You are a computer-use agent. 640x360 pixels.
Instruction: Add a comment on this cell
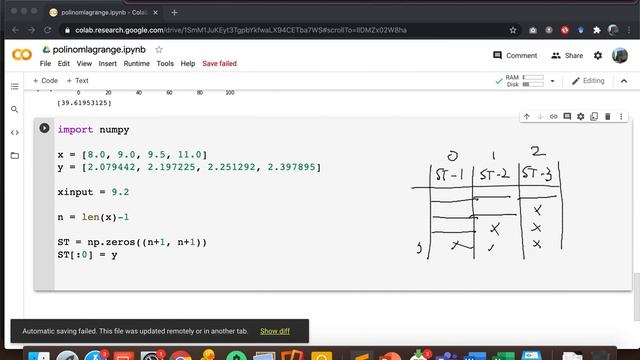click(567, 116)
